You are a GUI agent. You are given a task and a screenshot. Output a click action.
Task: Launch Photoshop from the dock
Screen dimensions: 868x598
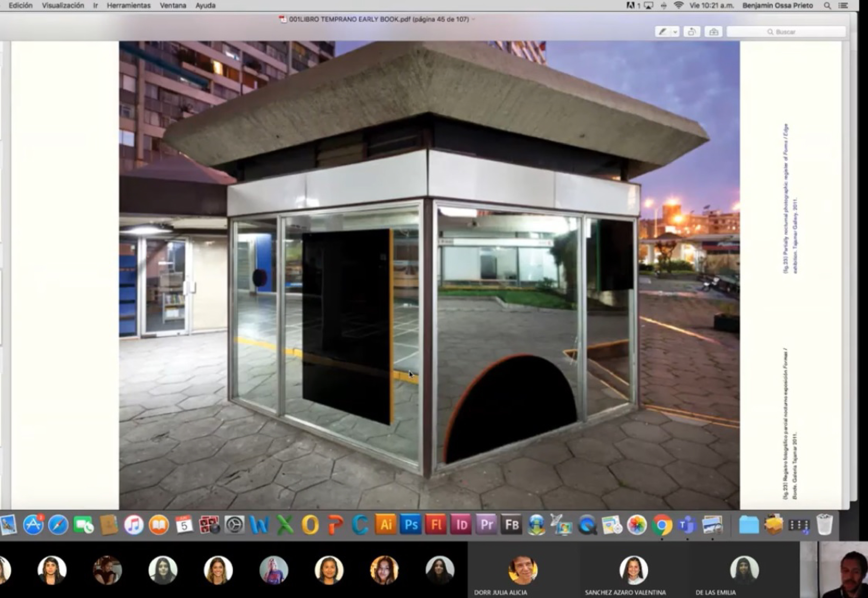pyautogui.click(x=411, y=525)
